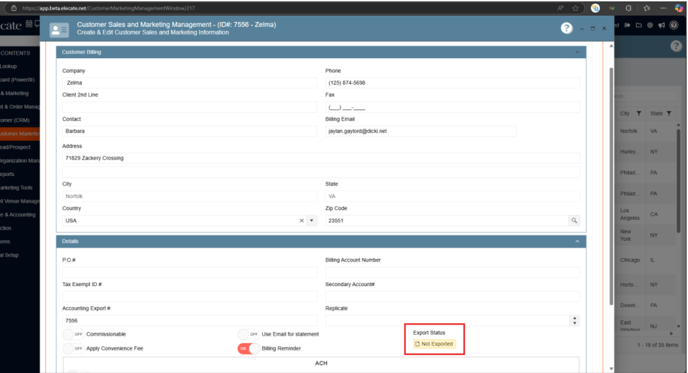
Task: Clear the Country field with the X icon
Action: pos(301,221)
